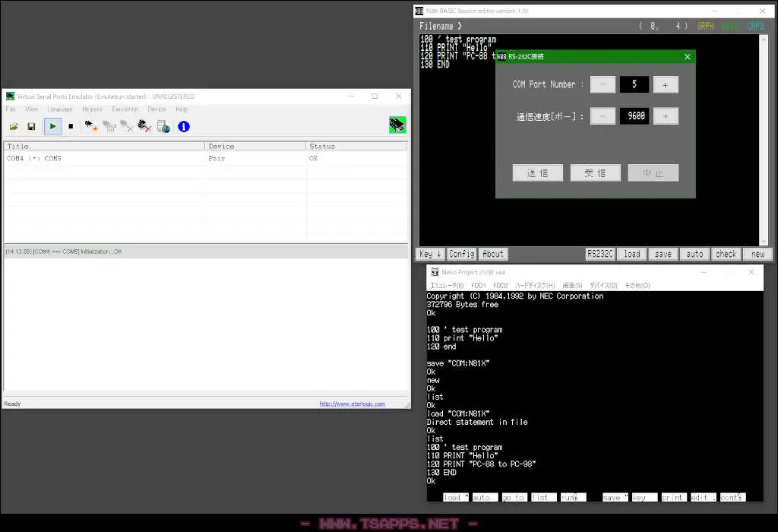
Task: Click Key button in N88-BASIC editor
Action: point(430,254)
